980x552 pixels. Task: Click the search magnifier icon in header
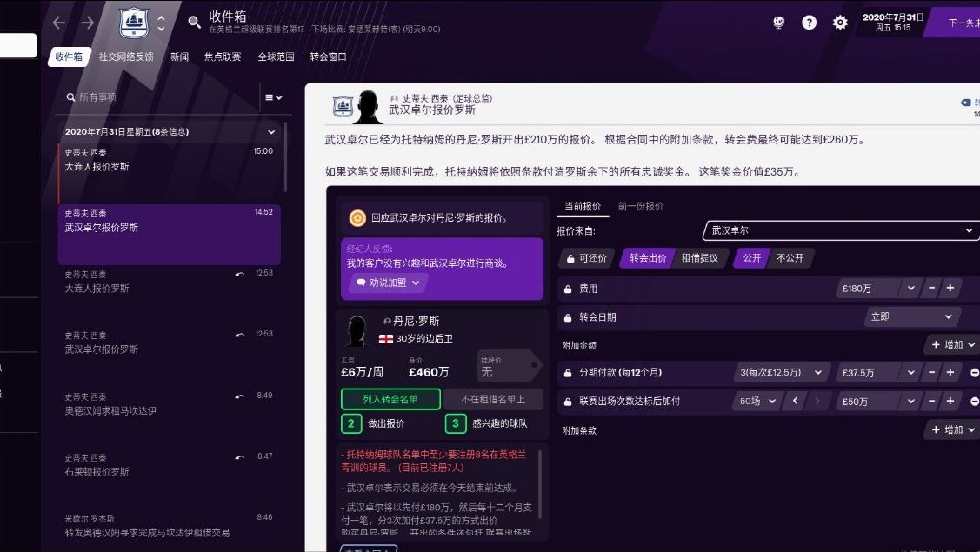(x=194, y=23)
